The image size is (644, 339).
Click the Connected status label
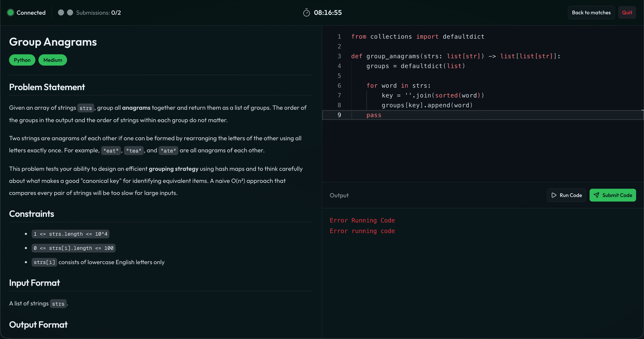(x=31, y=12)
